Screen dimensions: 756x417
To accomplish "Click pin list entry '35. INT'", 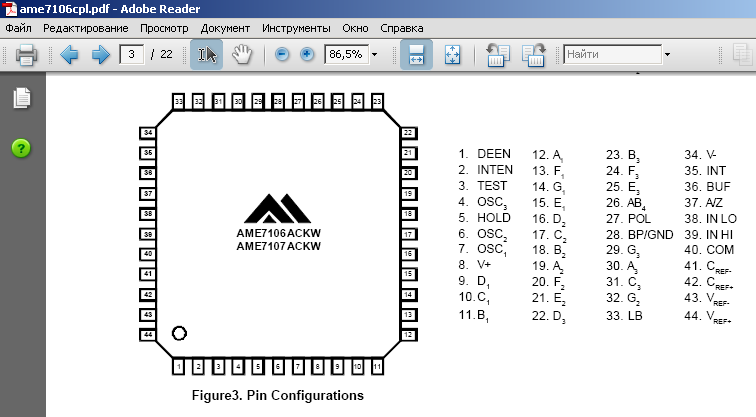I will [x=705, y=171].
